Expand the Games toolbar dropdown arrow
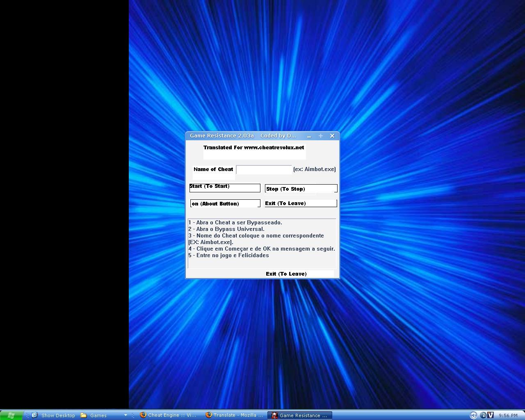Viewport: 525px width, 420px height. click(126, 415)
